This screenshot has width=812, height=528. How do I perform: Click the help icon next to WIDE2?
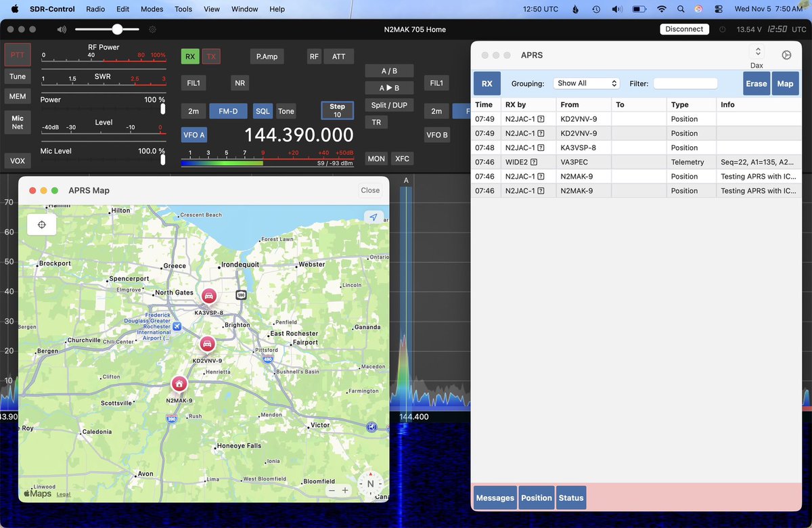tap(534, 162)
